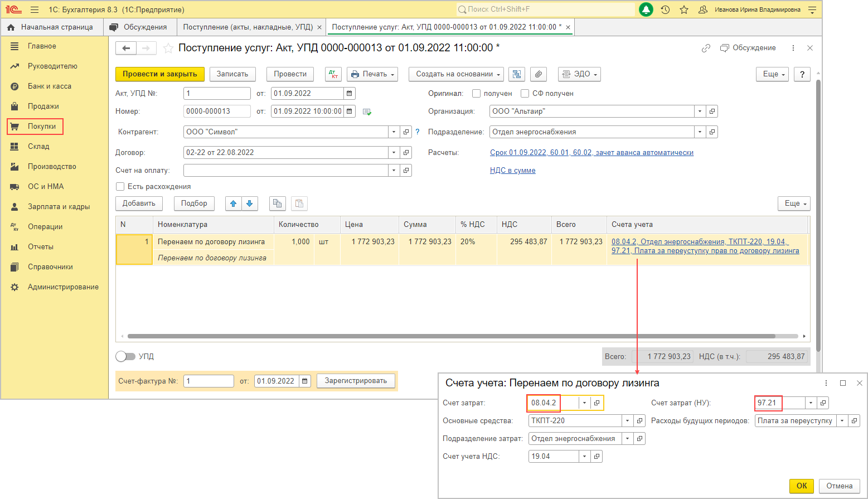
Task: Open the notifications bell icon
Action: [646, 9]
